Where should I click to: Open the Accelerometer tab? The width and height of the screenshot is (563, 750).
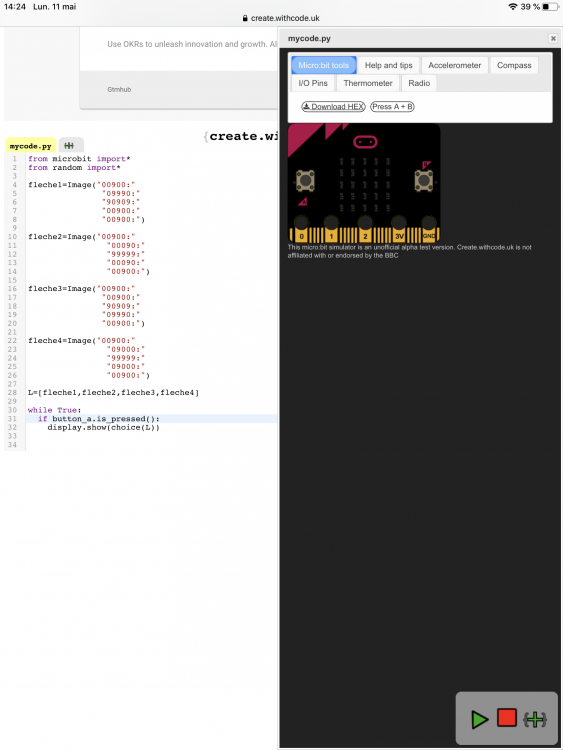pyautogui.click(x=454, y=65)
